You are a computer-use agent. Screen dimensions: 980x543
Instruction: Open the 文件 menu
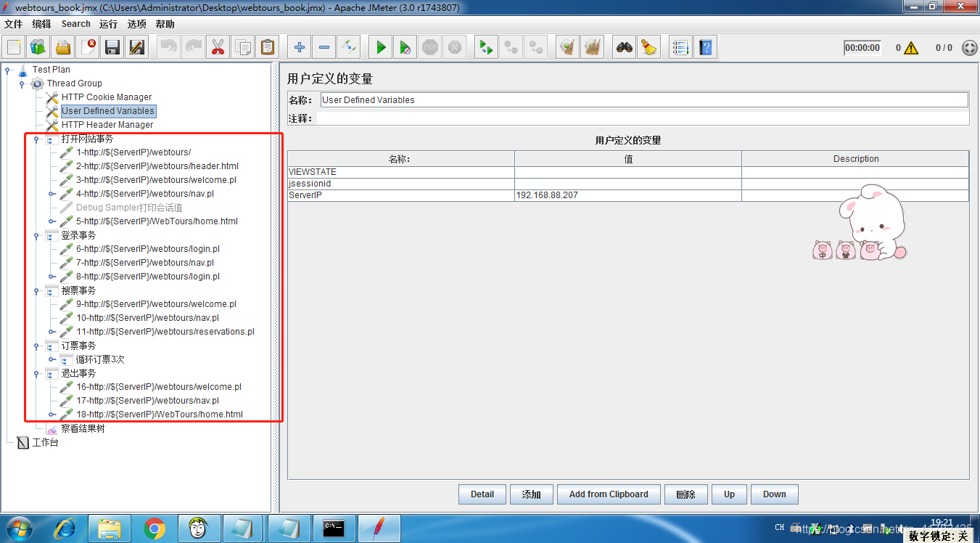click(x=13, y=24)
